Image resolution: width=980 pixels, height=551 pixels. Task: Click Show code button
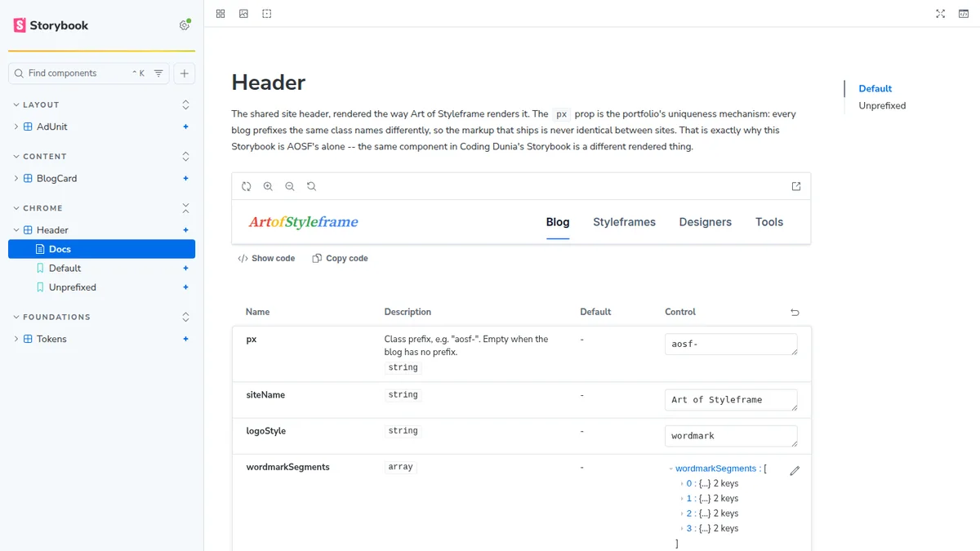point(266,258)
